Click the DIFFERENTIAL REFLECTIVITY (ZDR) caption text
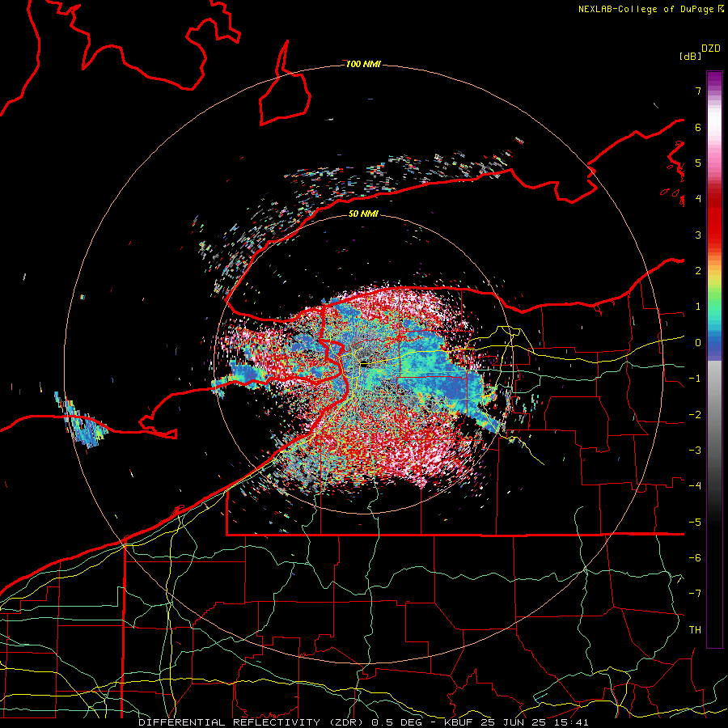 (252, 722)
